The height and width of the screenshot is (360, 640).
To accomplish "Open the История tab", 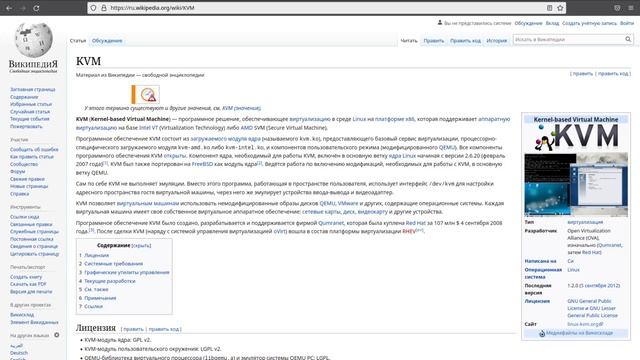I will pyautogui.click(x=496, y=40).
